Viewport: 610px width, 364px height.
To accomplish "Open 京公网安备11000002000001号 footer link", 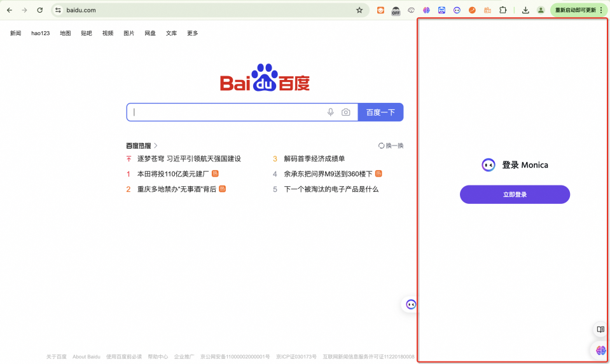I will coord(235,356).
